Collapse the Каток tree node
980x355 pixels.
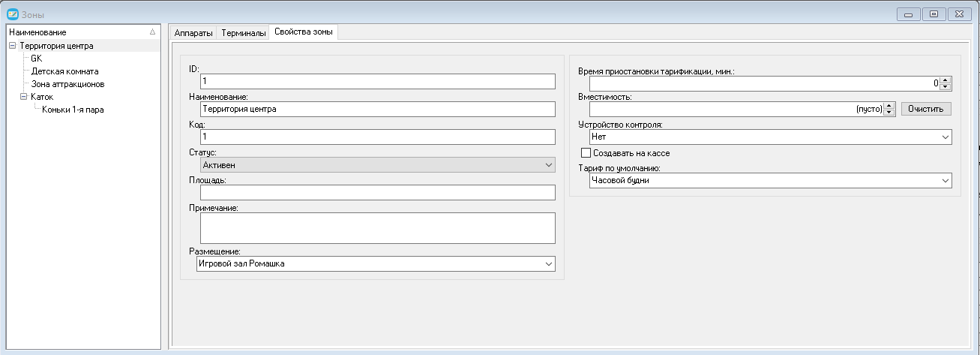[x=24, y=97]
